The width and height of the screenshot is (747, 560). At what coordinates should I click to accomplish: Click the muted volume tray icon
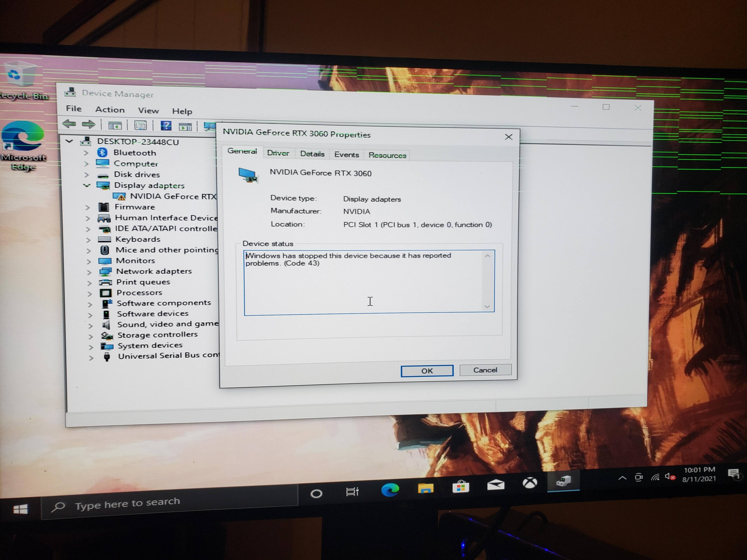click(670, 476)
